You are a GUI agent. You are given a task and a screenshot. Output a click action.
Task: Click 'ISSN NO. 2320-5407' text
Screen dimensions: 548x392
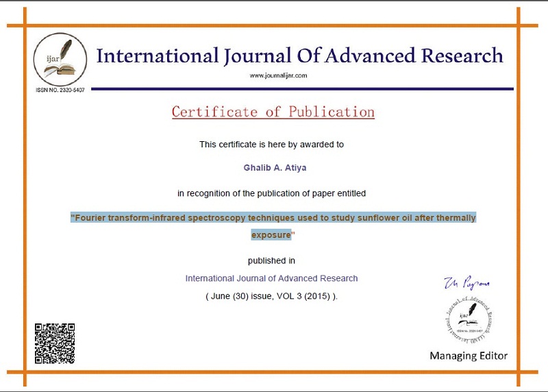pyautogui.click(x=60, y=90)
